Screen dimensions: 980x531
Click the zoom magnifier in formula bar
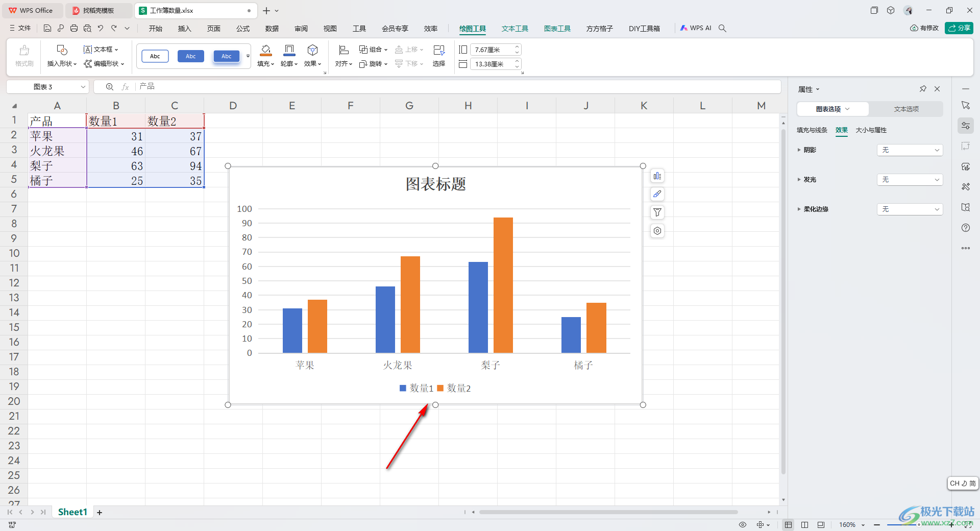click(x=110, y=87)
